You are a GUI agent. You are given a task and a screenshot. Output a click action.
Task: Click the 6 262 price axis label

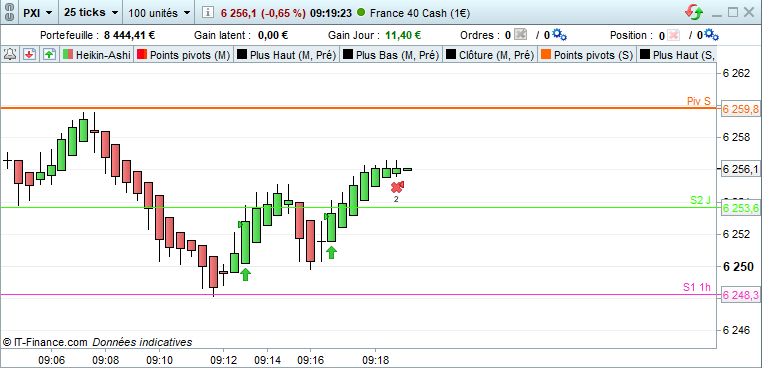click(x=736, y=74)
